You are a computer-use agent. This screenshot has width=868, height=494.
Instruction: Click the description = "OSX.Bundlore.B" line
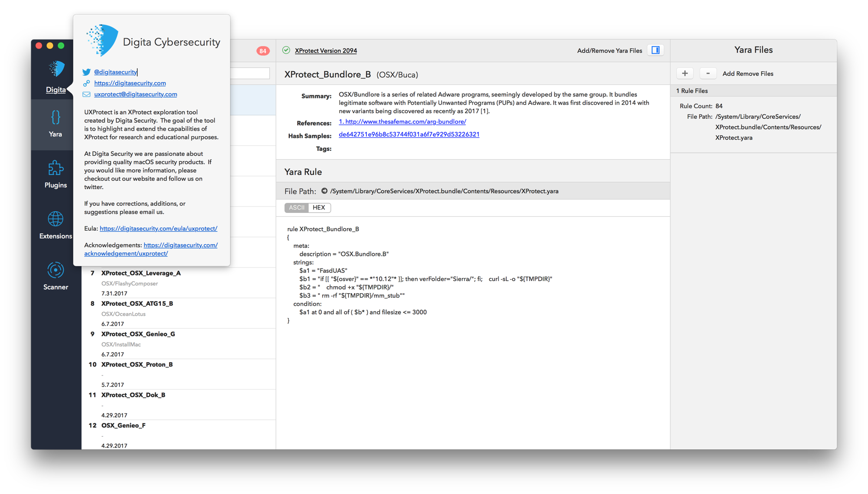point(344,254)
